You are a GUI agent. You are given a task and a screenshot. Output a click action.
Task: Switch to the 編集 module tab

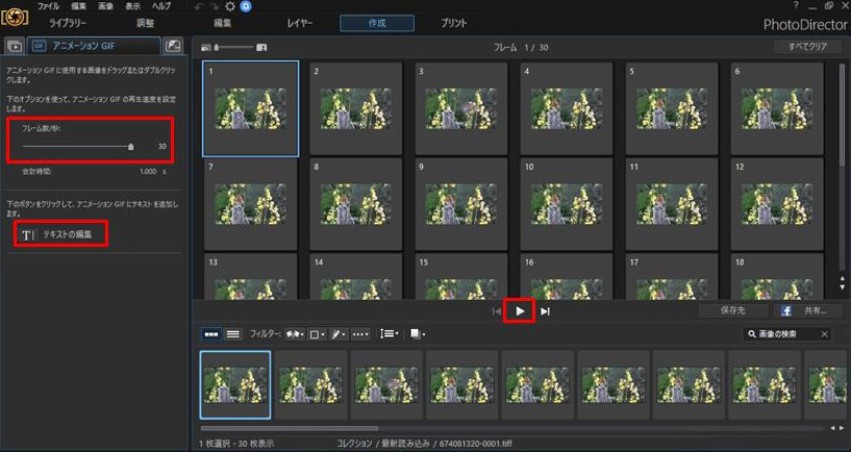(x=223, y=23)
